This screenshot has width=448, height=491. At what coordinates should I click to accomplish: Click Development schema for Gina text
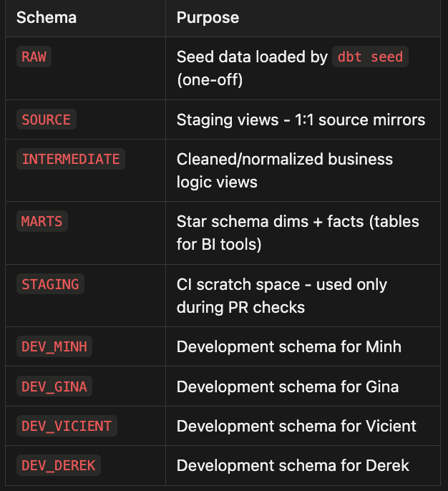[288, 387]
